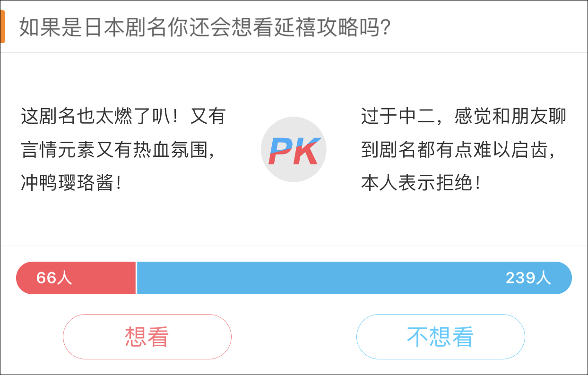This screenshot has height=375, width=588.
Task: Click the poll question title text
Action: pos(204,28)
